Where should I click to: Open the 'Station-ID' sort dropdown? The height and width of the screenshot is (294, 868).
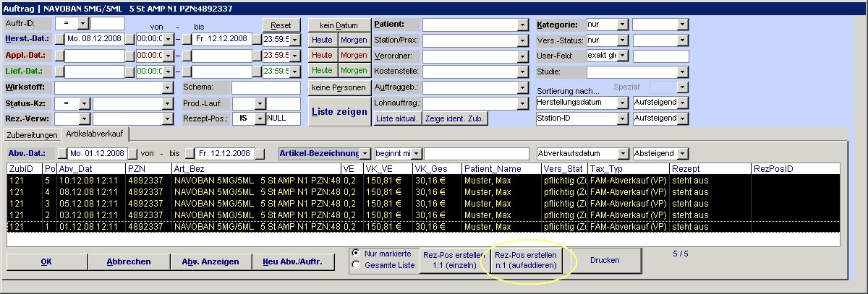(x=623, y=119)
